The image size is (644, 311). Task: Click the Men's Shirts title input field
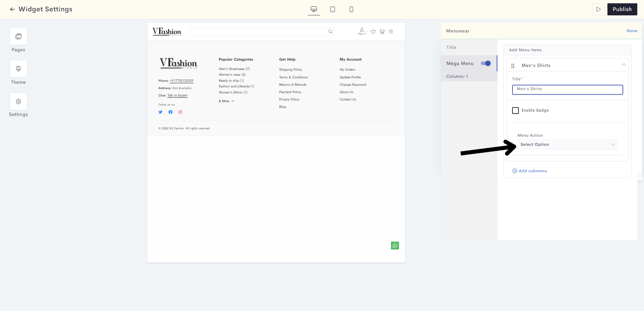[567, 89]
